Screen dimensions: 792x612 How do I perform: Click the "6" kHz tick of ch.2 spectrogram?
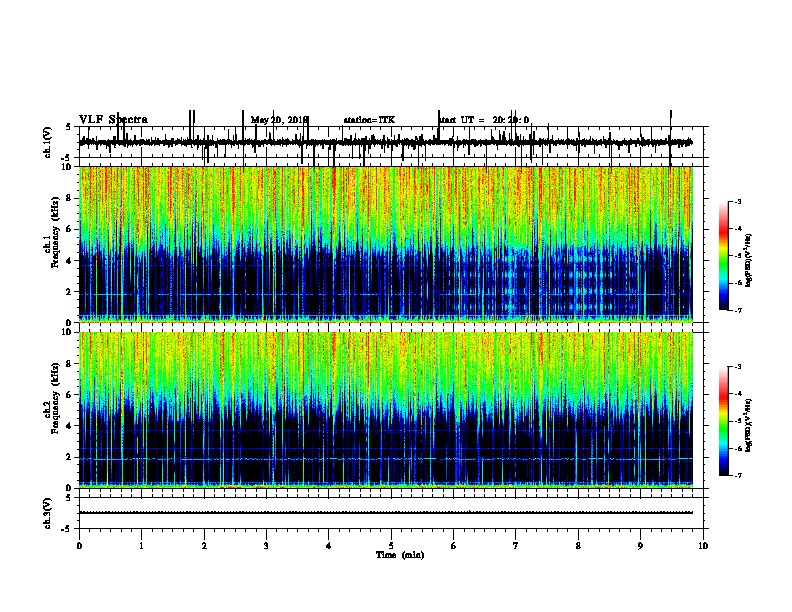point(70,395)
